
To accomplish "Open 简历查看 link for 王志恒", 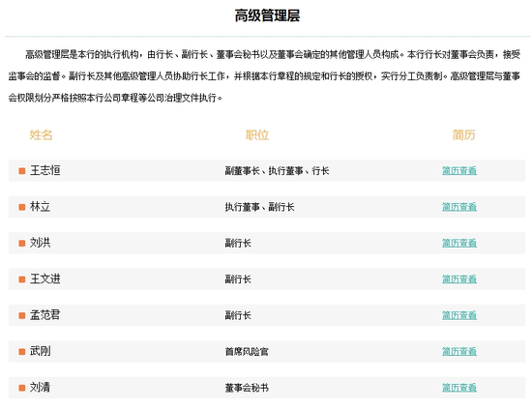I will click(459, 170).
